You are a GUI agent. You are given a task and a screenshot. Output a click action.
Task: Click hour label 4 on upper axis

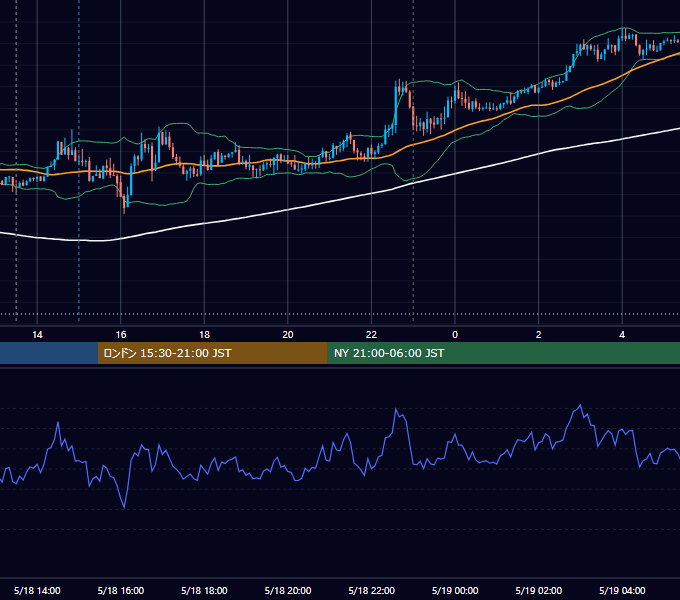coord(622,335)
